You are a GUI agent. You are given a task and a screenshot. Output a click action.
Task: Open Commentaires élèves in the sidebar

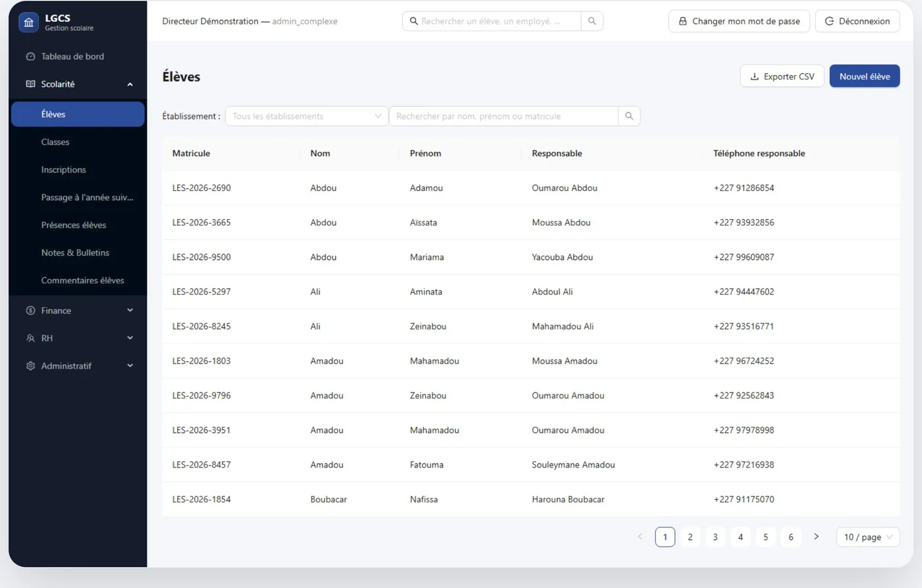(x=78, y=281)
